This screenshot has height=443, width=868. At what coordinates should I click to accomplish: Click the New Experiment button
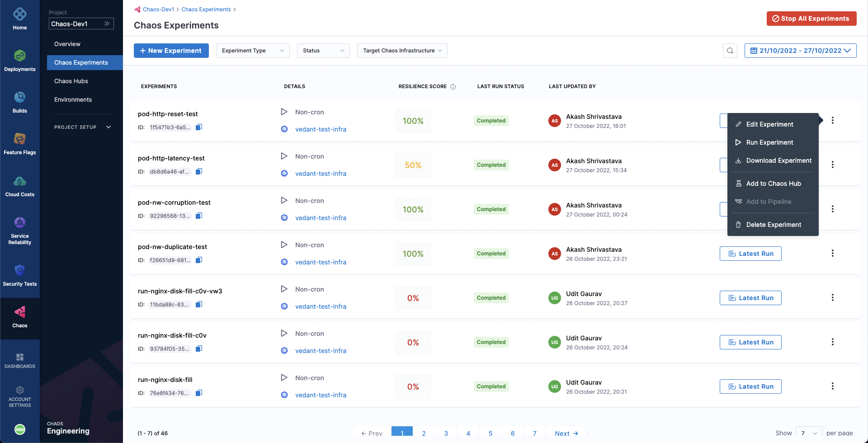click(x=171, y=51)
